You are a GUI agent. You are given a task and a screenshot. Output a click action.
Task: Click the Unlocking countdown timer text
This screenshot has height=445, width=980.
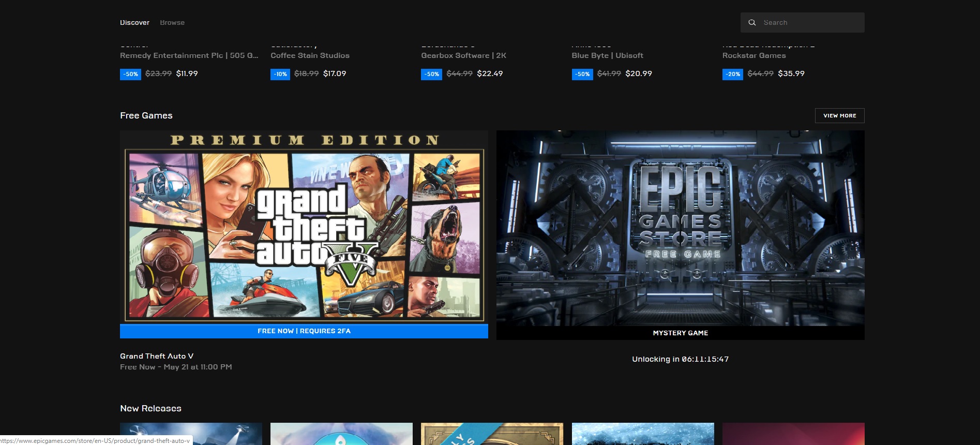(681, 359)
